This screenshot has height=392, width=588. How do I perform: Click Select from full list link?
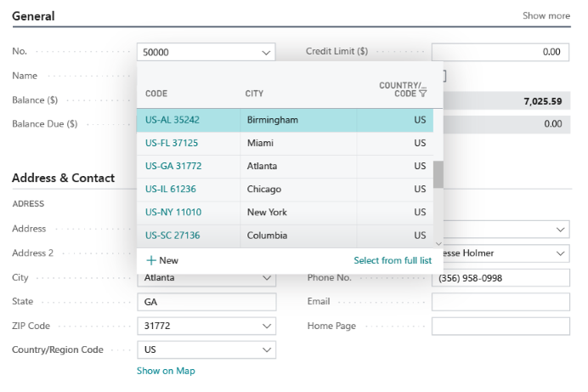[393, 260]
